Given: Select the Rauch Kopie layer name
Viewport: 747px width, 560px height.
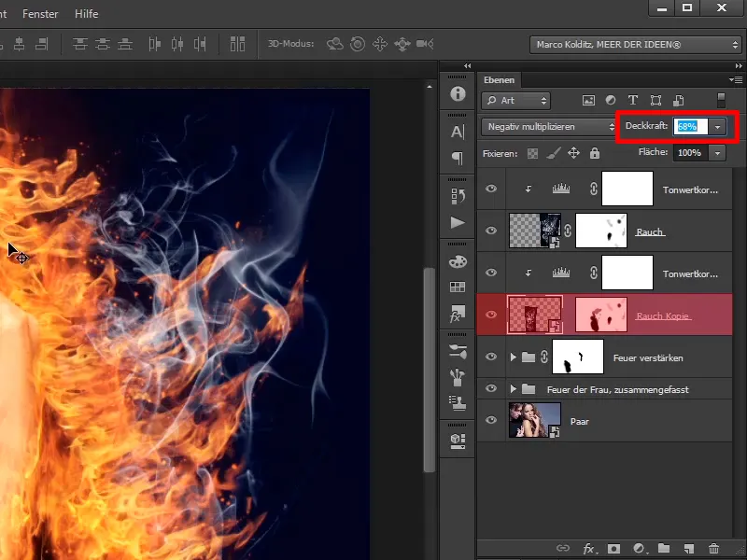Looking at the screenshot, I should 663,315.
